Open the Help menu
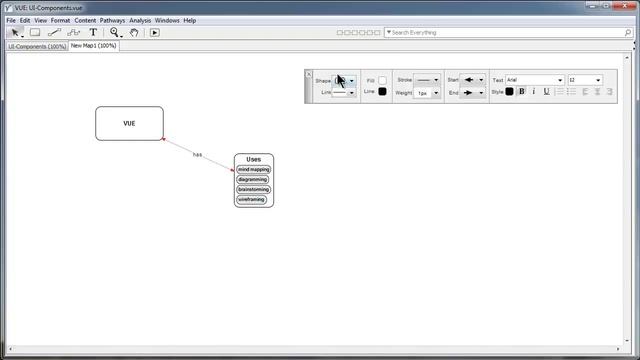Image resolution: width=640 pixels, height=360 pixels. click(190, 20)
